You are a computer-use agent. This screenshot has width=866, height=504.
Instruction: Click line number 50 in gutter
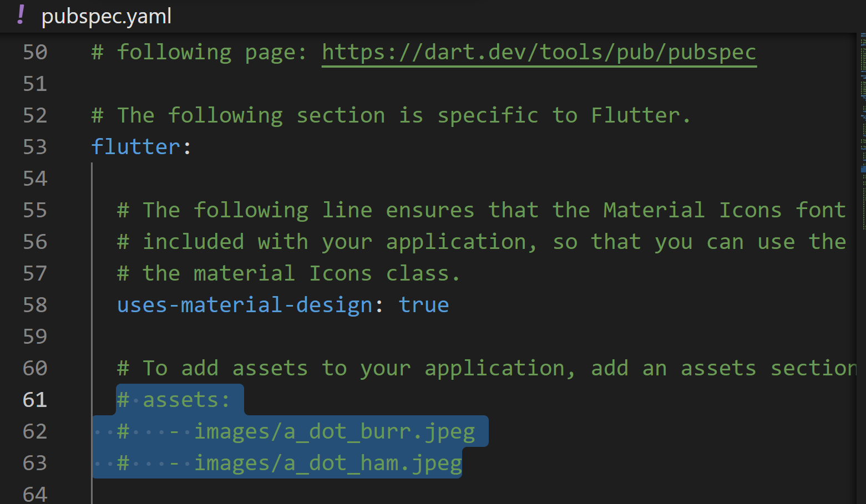pos(35,52)
